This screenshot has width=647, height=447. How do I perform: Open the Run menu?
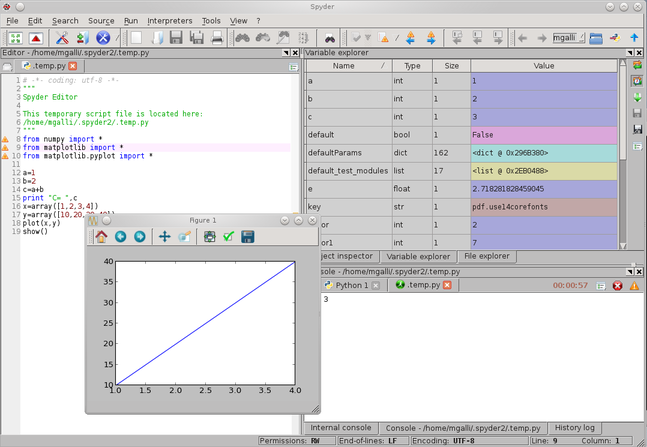coord(131,21)
